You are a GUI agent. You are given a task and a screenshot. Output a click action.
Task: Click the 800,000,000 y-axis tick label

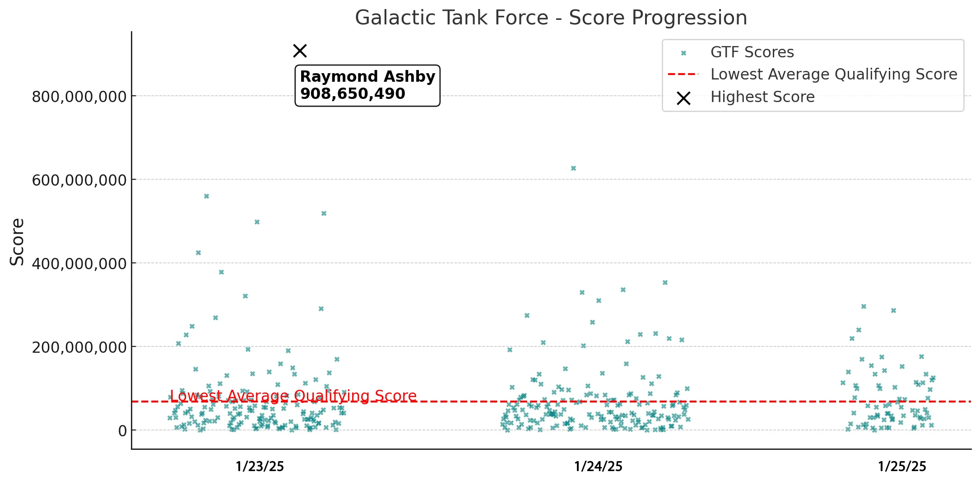79,97
